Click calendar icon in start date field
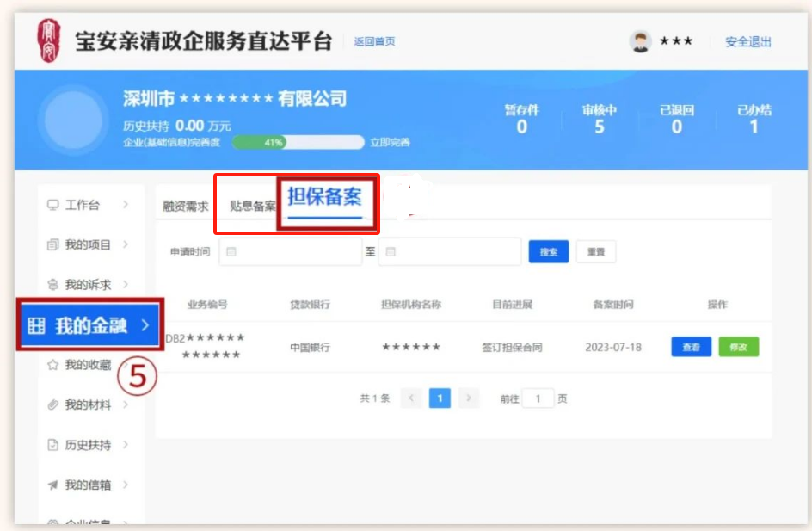The height and width of the screenshot is (531, 812). click(231, 252)
